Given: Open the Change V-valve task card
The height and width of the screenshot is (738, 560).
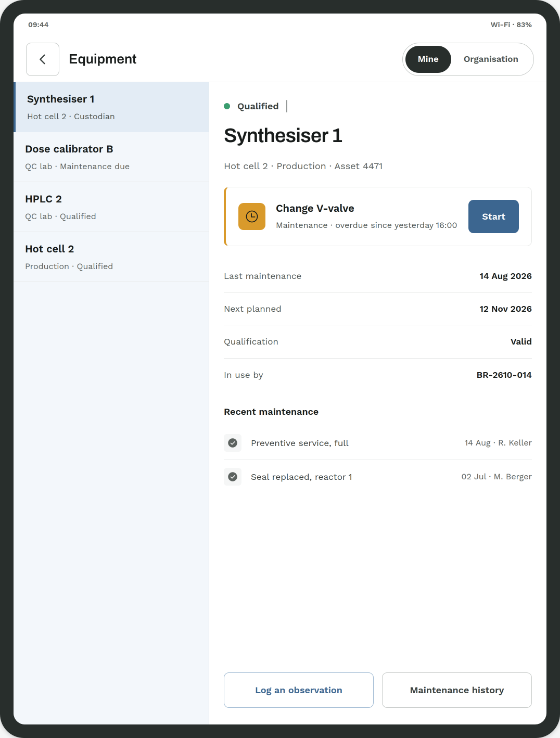Looking at the screenshot, I should (378, 217).
